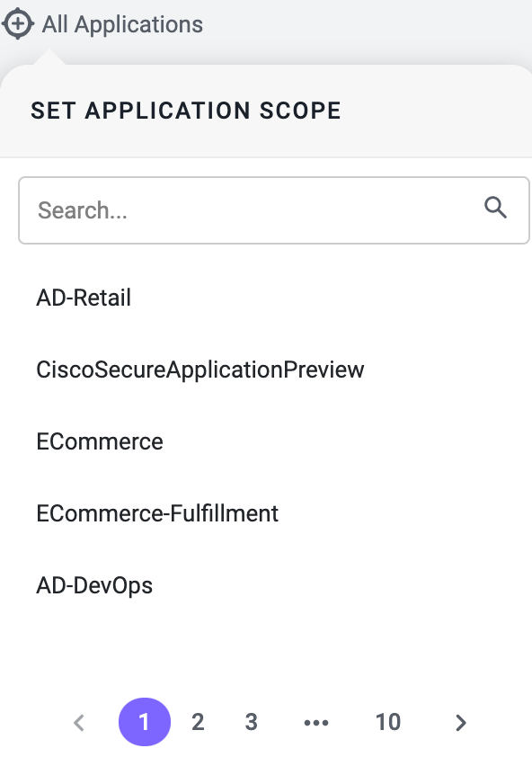
Task: Choose CiscoSecureApplicationPreview from the list
Action: click(x=199, y=370)
